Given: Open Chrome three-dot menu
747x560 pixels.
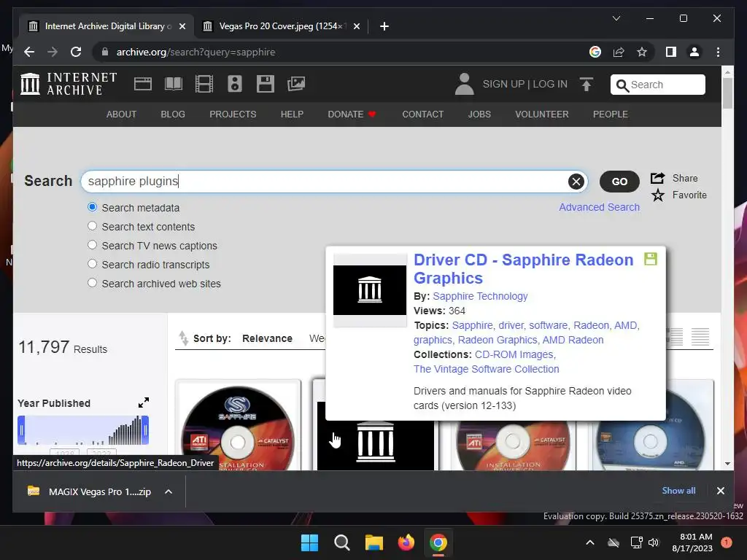Looking at the screenshot, I should (718, 52).
